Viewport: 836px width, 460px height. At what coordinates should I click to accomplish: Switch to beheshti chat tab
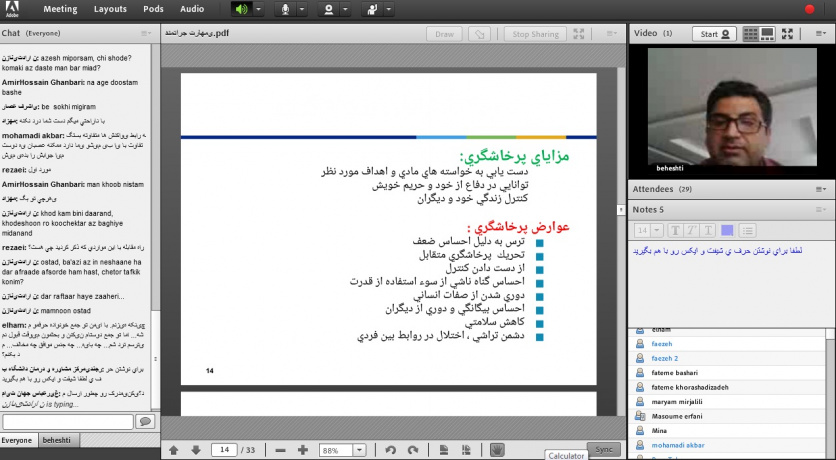57,440
